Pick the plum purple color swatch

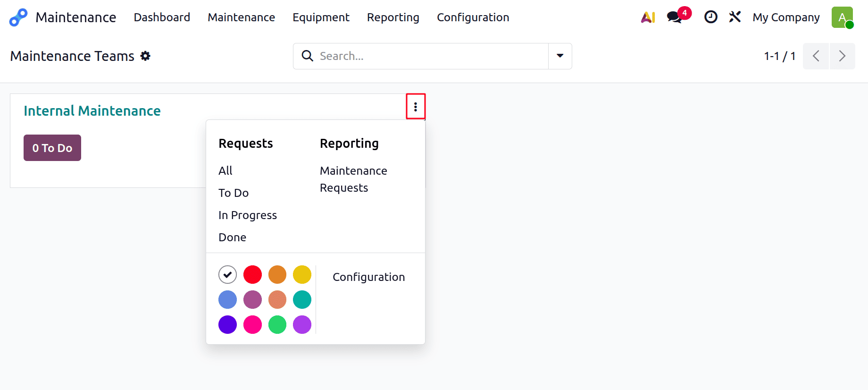coord(252,299)
